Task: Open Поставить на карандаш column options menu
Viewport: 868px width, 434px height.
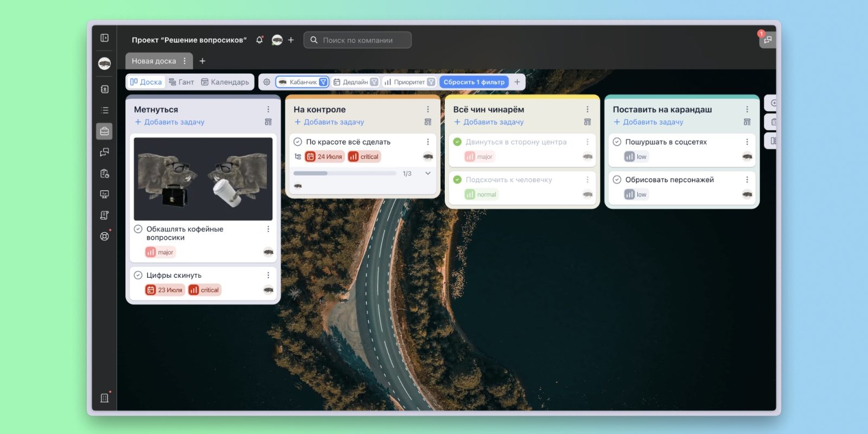Action: (747, 110)
